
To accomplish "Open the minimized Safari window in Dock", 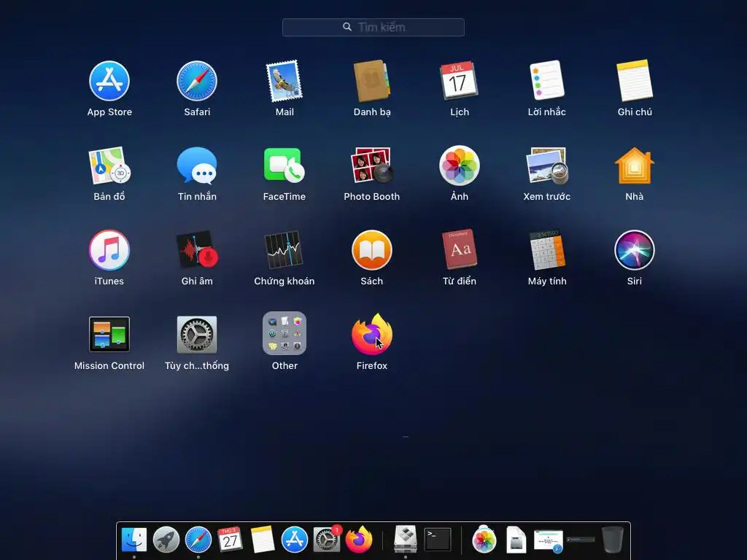I will (x=549, y=541).
